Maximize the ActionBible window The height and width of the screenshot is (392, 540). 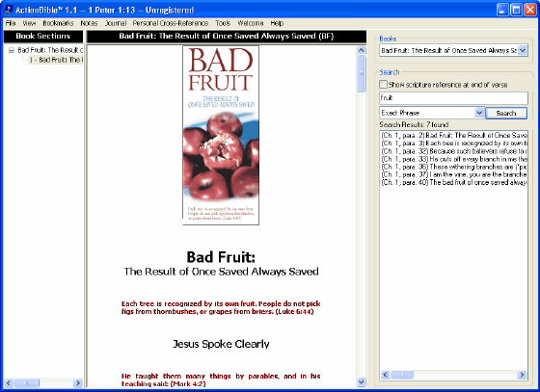pyautogui.click(x=516, y=10)
